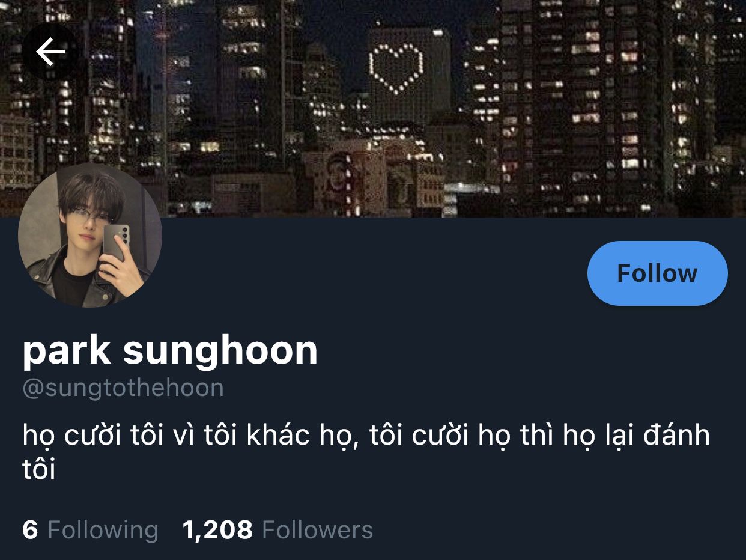746x560 pixels.
Task: Tap the heart-shaped lights in banner
Action: point(396,68)
